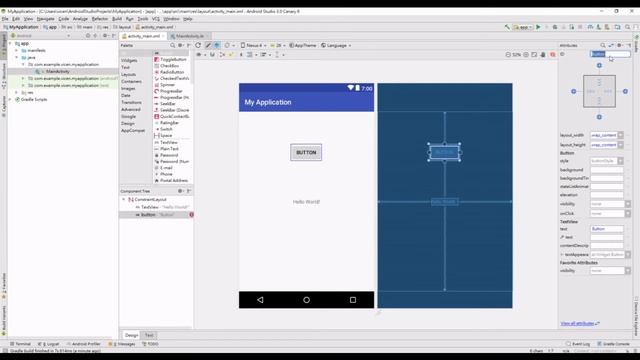Open the AppTheme selector button
640x360 pixels.
(303, 45)
